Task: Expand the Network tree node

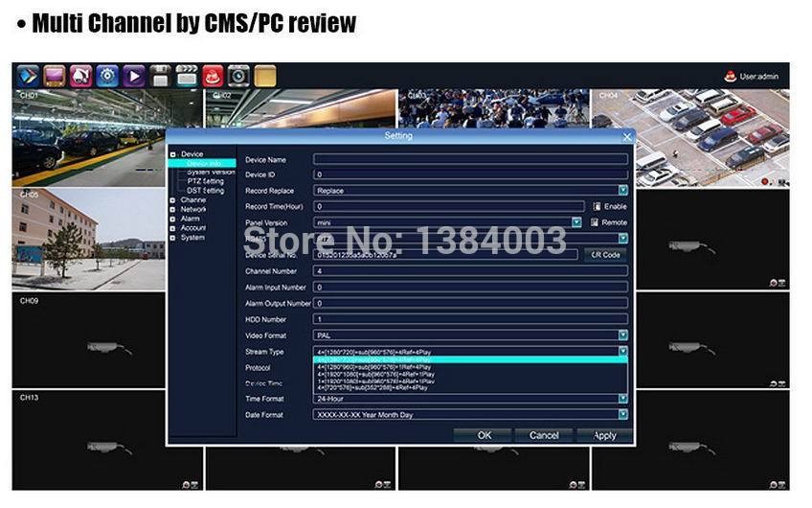Action: (173, 209)
